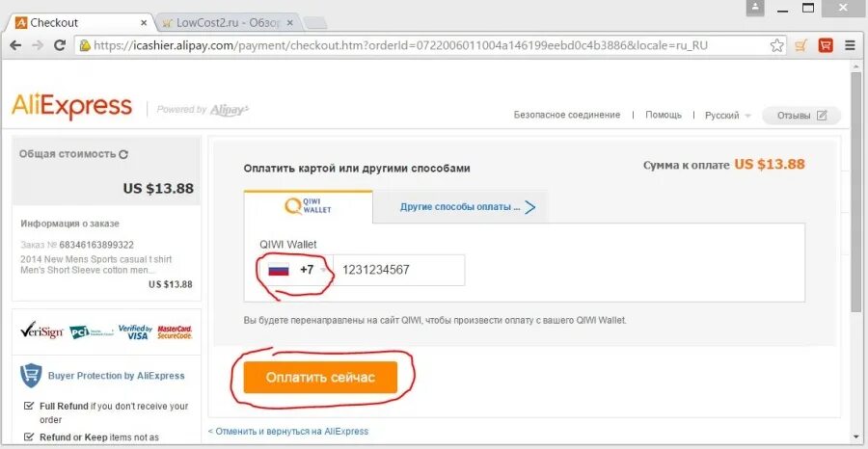Expand Другие способы оплаты options
This screenshot has height=449, width=868.
[x=467, y=206]
